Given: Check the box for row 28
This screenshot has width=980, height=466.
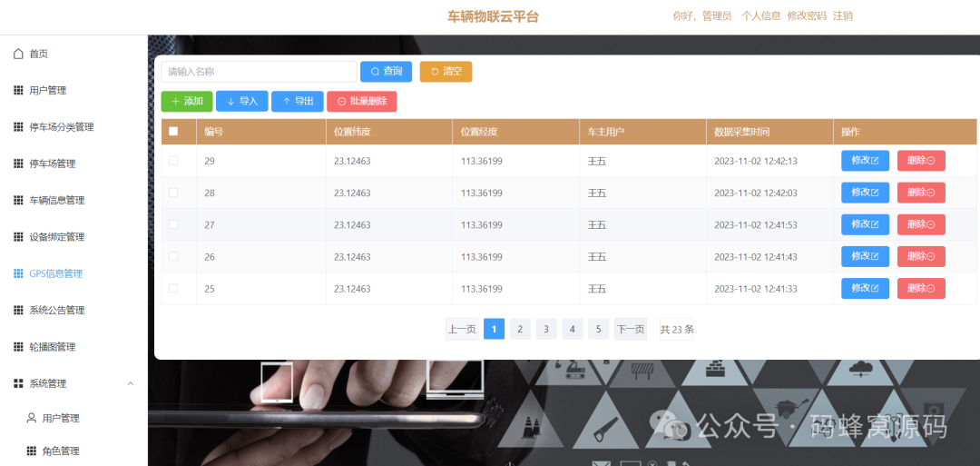Looking at the screenshot, I should [x=173, y=193].
